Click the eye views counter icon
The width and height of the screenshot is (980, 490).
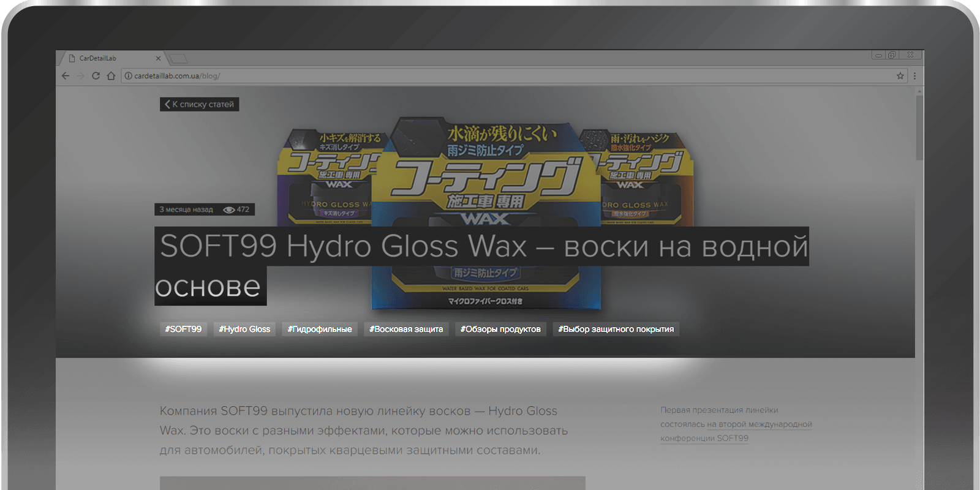229,209
